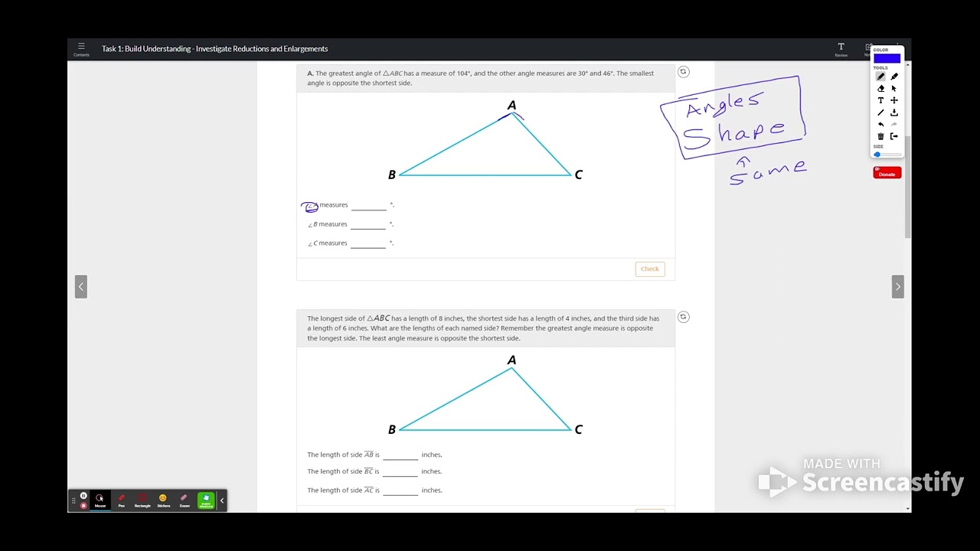Pause the Screencastify recording

pyautogui.click(x=83, y=496)
